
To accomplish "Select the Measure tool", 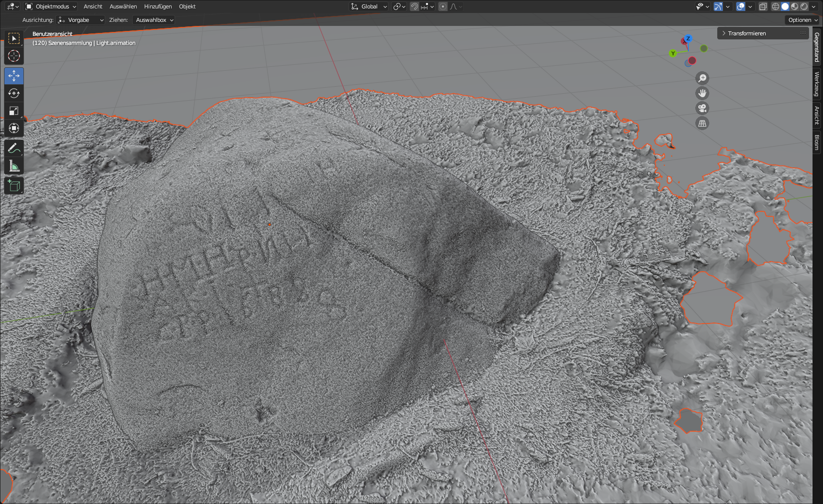I will tap(14, 166).
